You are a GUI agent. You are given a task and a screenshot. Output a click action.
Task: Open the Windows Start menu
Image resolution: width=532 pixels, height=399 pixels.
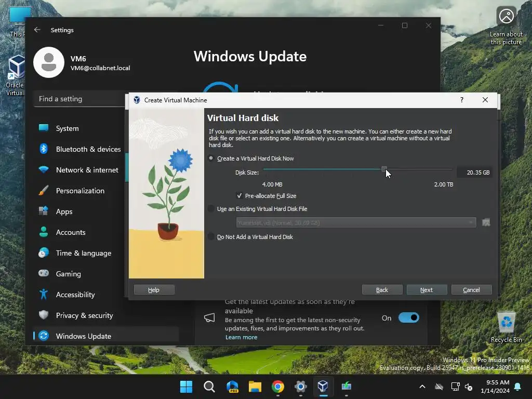186,387
